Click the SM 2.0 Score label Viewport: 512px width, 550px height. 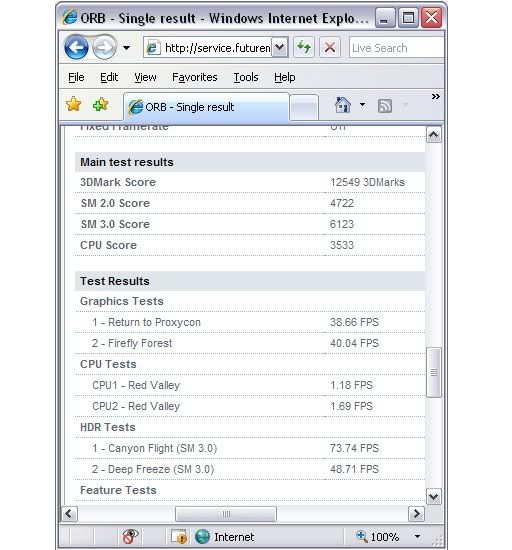[115, 203]
